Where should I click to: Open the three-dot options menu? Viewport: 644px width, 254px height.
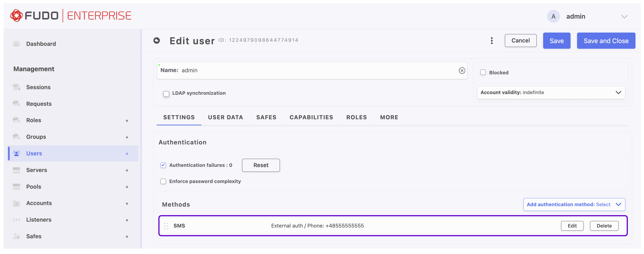pyautogui.click(x=491, y=41)
